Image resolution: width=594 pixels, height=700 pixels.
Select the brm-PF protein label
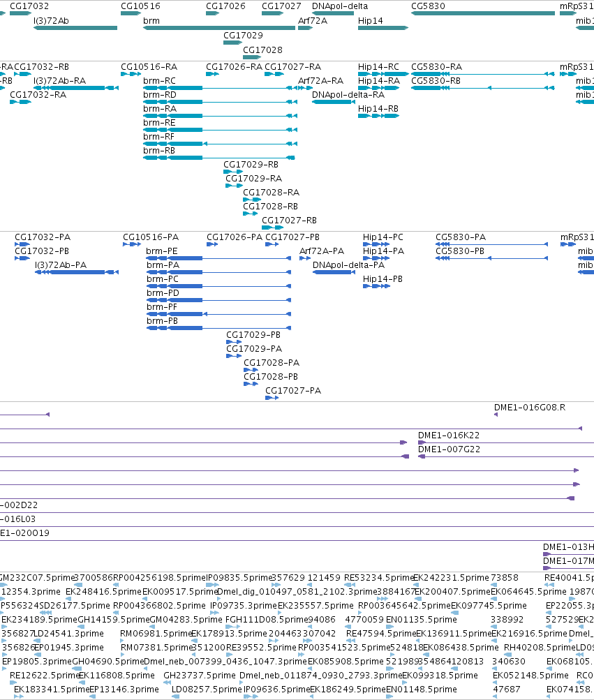(162, 307)
